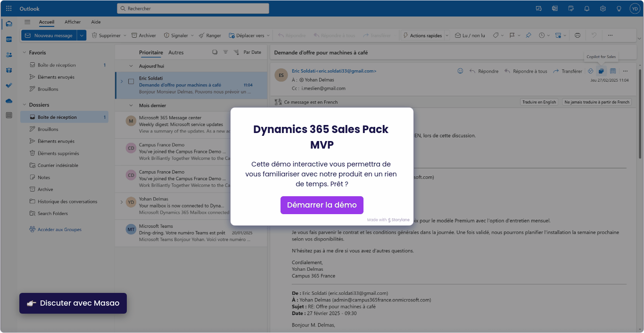Open the Calendar icon in left rail
The image size is (644, 333).
pos(9,39)
